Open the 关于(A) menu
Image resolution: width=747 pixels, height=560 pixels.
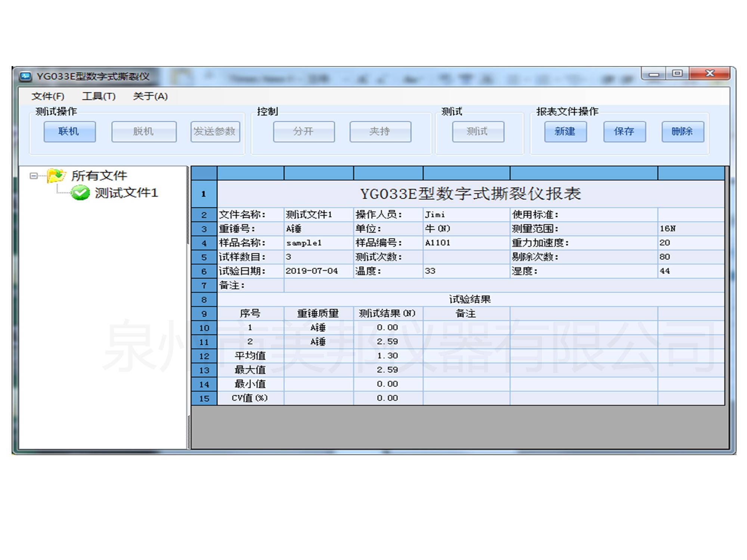(150, 96)
